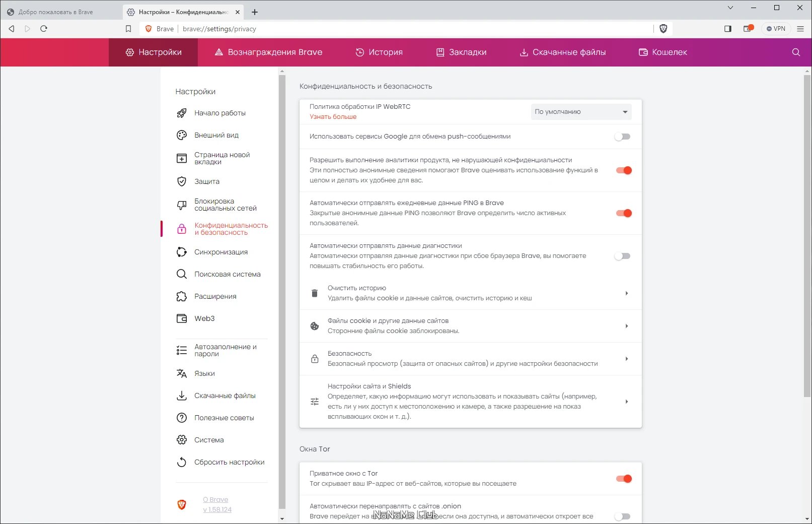This screenshot has width=812, height=524.
Task: Reload the current page
Action: point(44,29)
